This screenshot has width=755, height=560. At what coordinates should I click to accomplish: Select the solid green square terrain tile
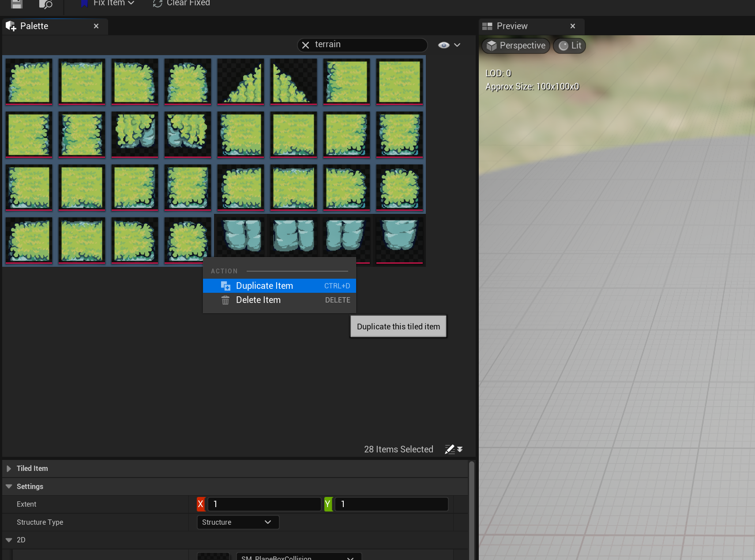(x=399, y=82)
